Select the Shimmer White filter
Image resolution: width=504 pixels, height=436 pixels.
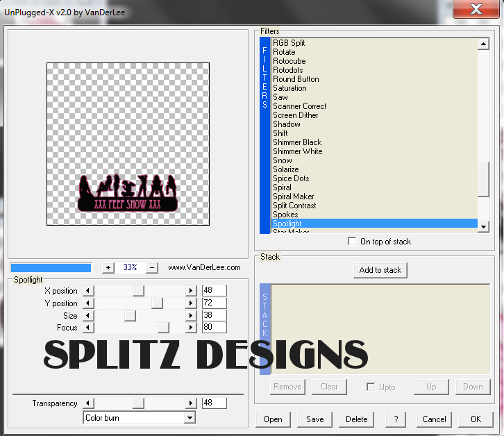(x=374, y=151)
